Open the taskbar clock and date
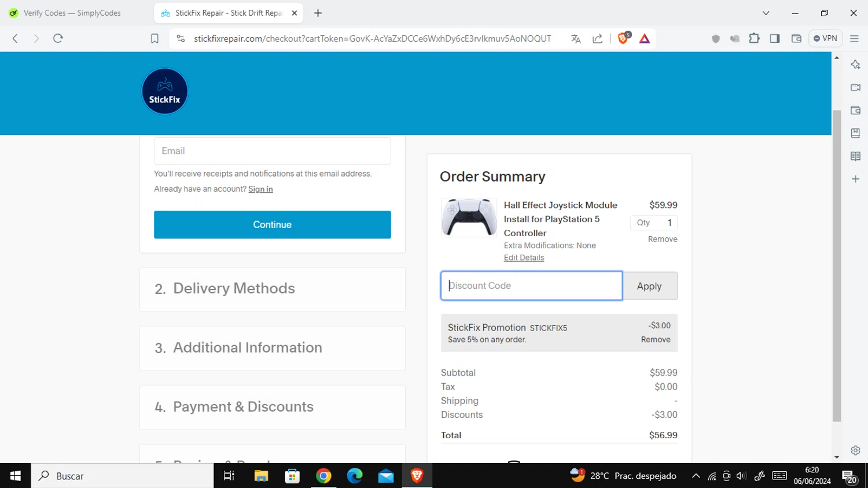Viewport: 868px width, 488px height. (x=812, y=476)
